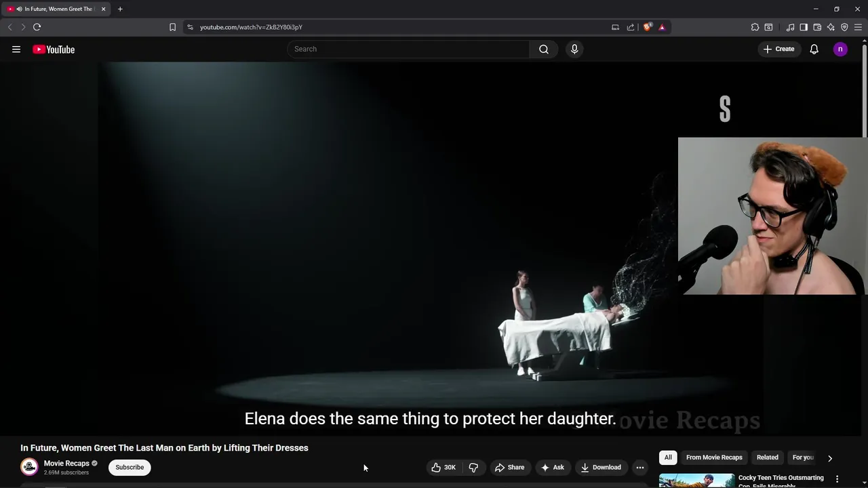The width and height of the screenshot is (868, 488).
Task: Click the address bar URL
Action: (x=251, y=27)
